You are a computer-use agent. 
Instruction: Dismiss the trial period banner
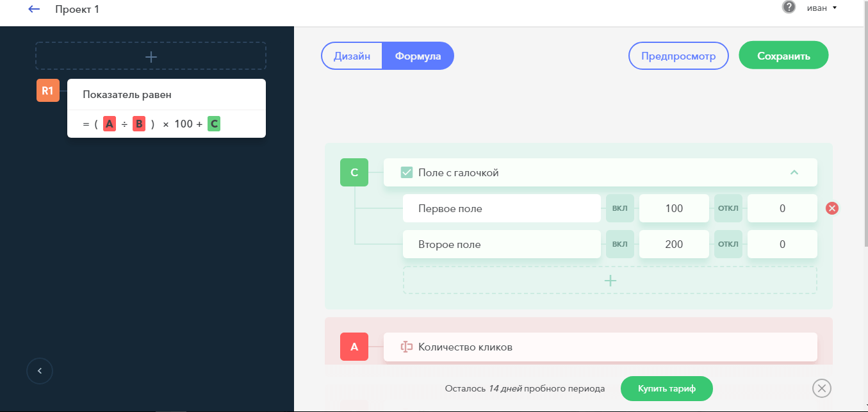click(821, 388)
